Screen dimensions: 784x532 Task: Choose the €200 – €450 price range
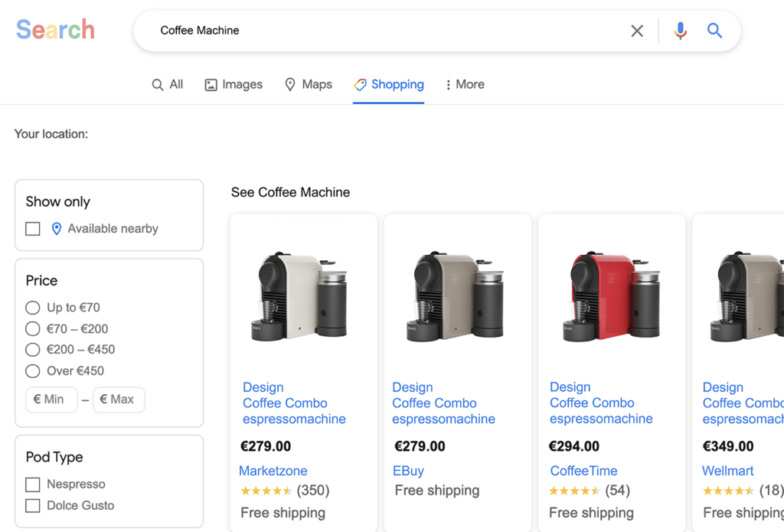click(x=32, y=350)
